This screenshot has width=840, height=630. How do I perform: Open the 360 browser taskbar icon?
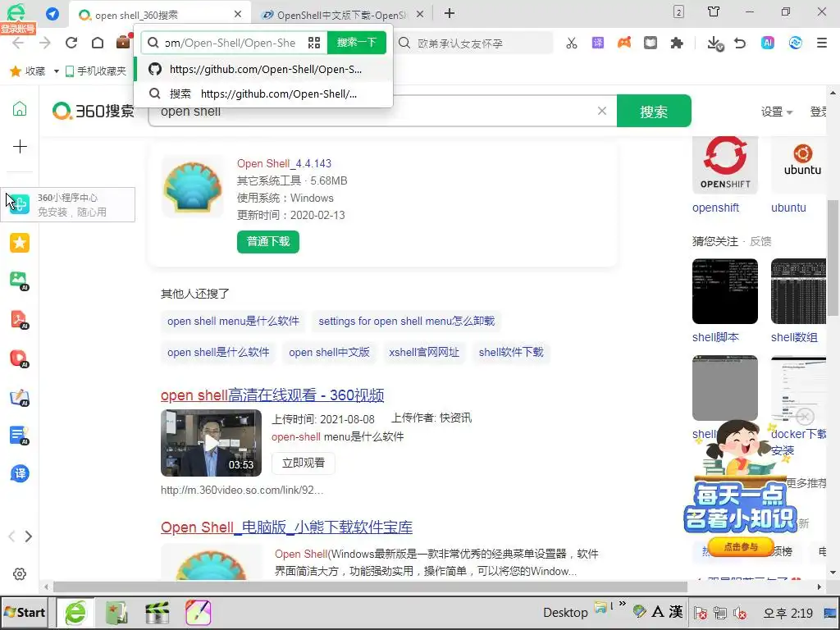(x=75, y=612)
